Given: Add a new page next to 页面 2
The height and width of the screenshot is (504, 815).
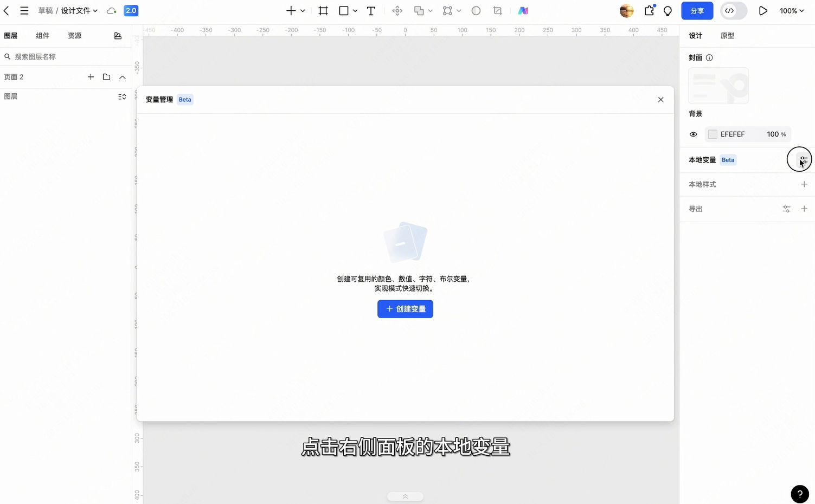Looking at the screenshot, I should (x=91, y=77).
